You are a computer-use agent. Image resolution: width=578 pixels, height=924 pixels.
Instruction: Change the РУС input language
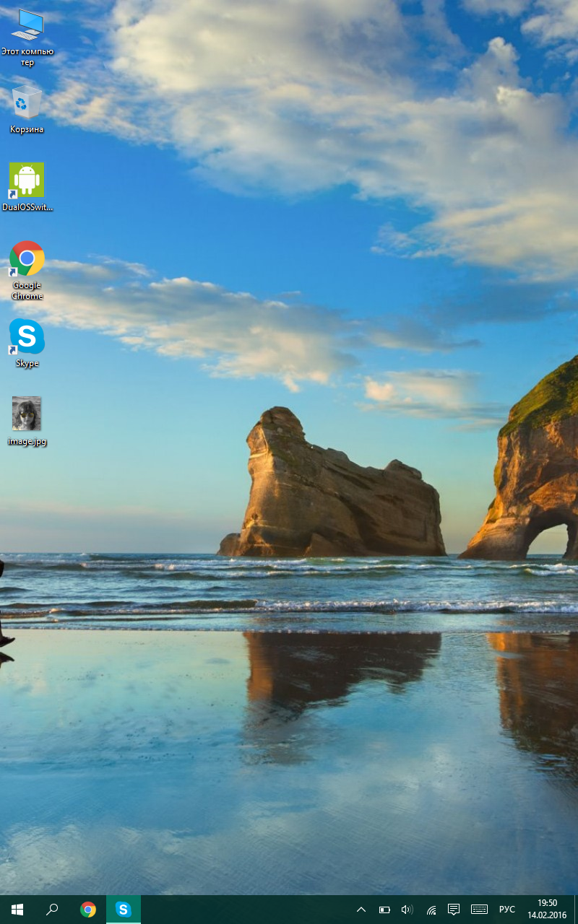[x=507, y=910]
